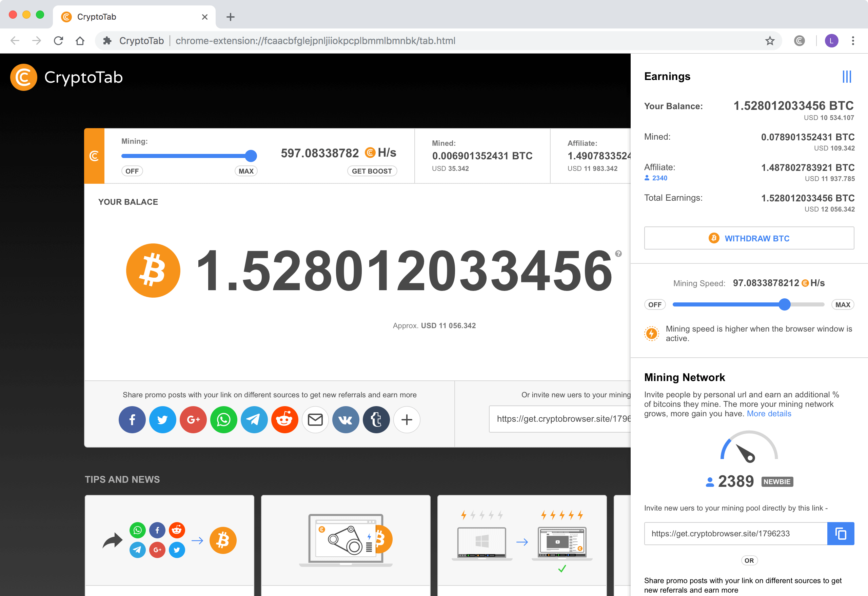Set panel mining speed to MAX

843,305
